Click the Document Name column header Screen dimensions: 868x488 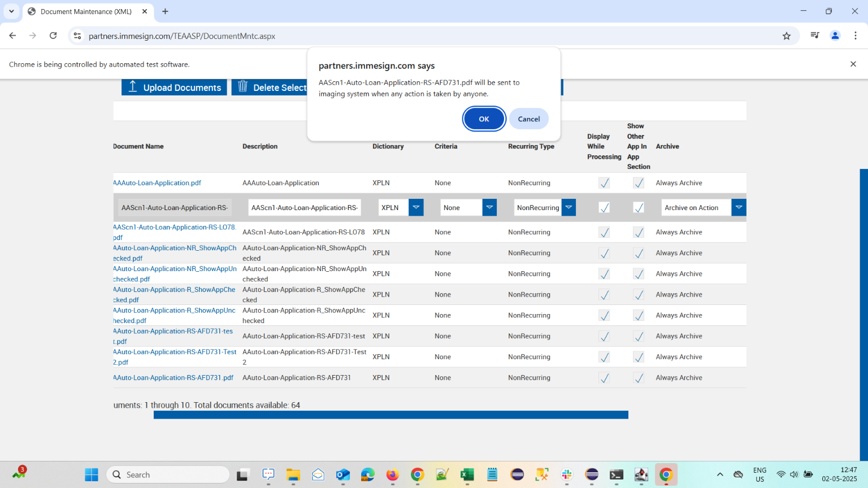138,146
